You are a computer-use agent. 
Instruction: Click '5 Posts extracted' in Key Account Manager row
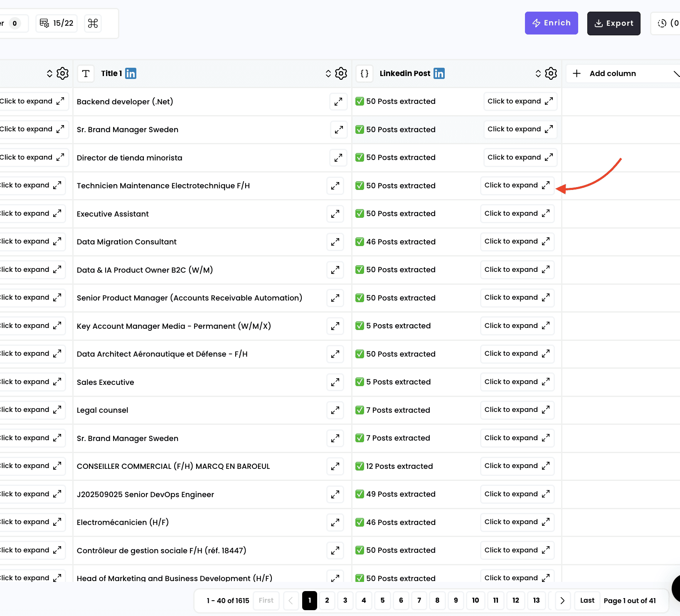click(398, 326)
